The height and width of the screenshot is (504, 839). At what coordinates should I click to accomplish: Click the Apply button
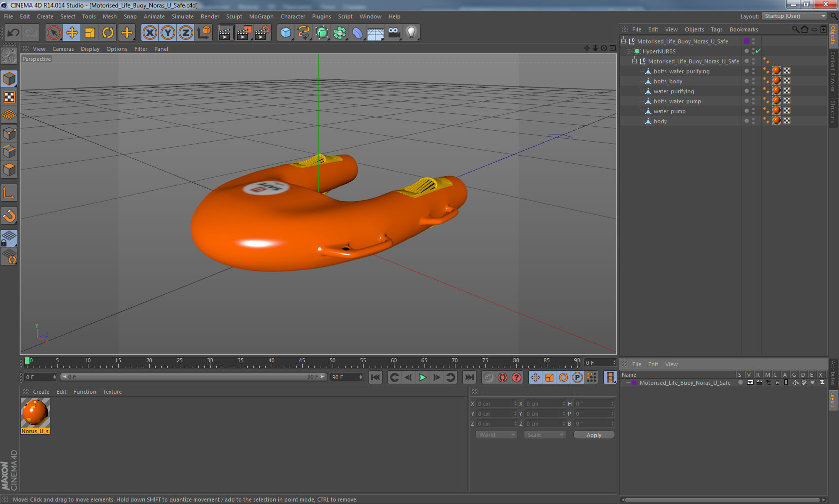coord(594,435)
